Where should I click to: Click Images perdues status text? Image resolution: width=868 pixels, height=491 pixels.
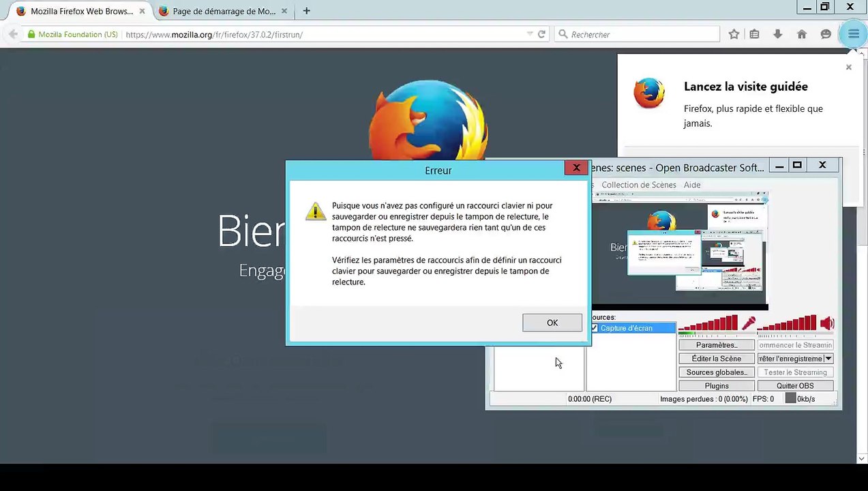(704, 399)
